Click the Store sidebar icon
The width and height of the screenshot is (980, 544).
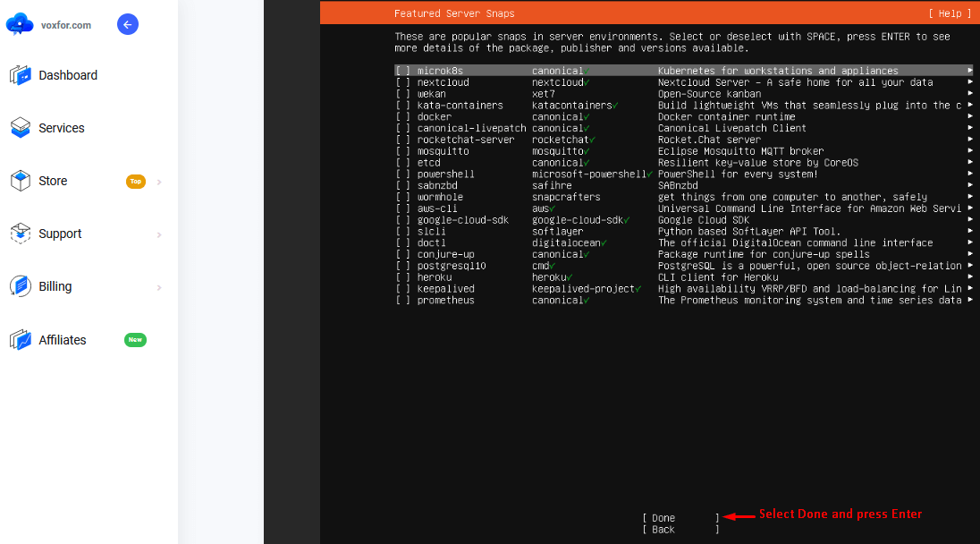point(20,181)
